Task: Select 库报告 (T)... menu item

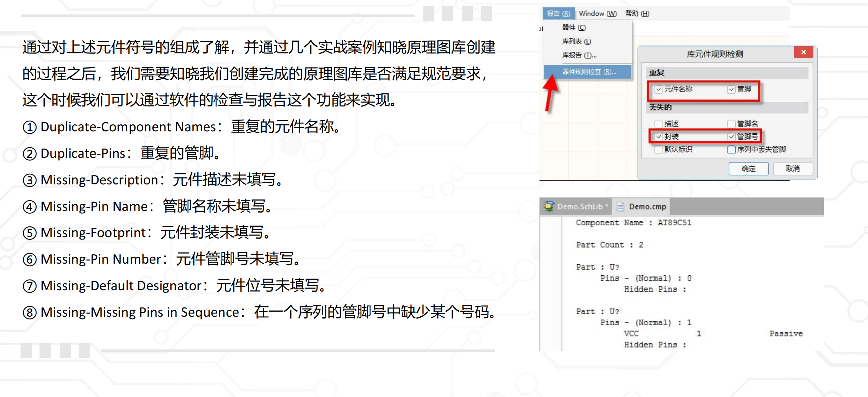Action: [579, 55]
